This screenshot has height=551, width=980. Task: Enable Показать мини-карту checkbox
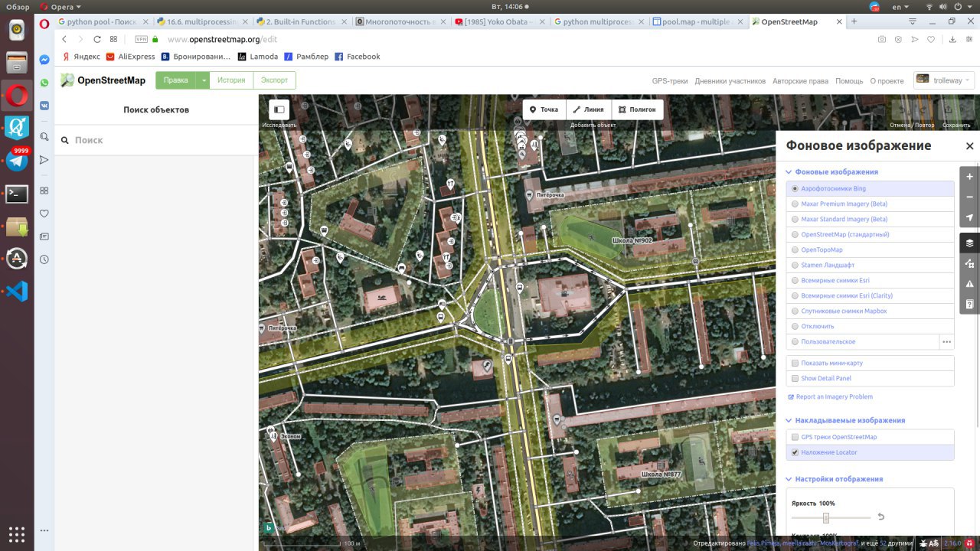795,363
